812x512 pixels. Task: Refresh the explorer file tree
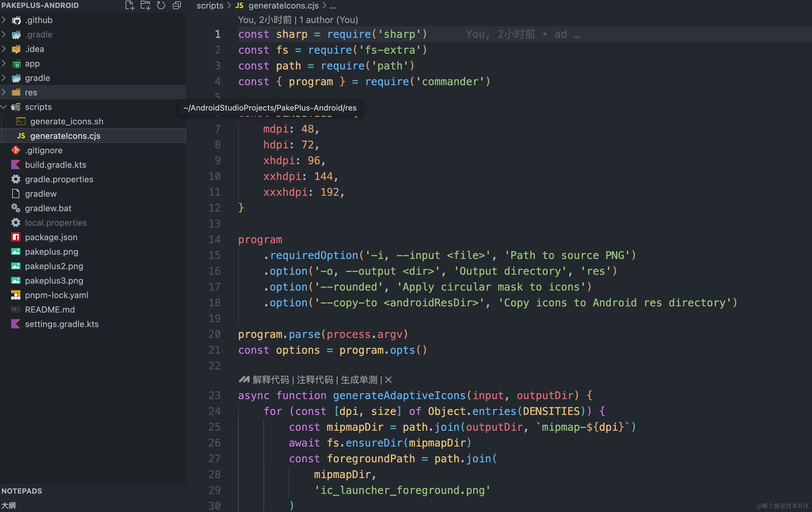point(161,5)
